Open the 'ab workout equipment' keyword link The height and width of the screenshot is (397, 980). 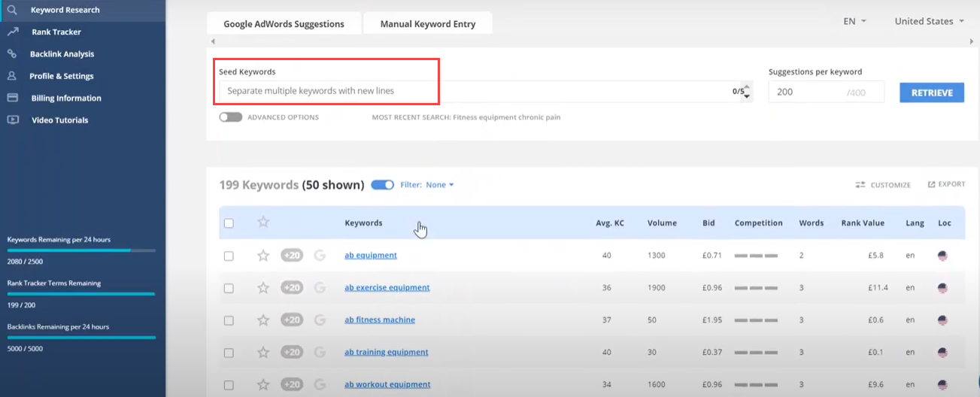(x=388, y=385)
